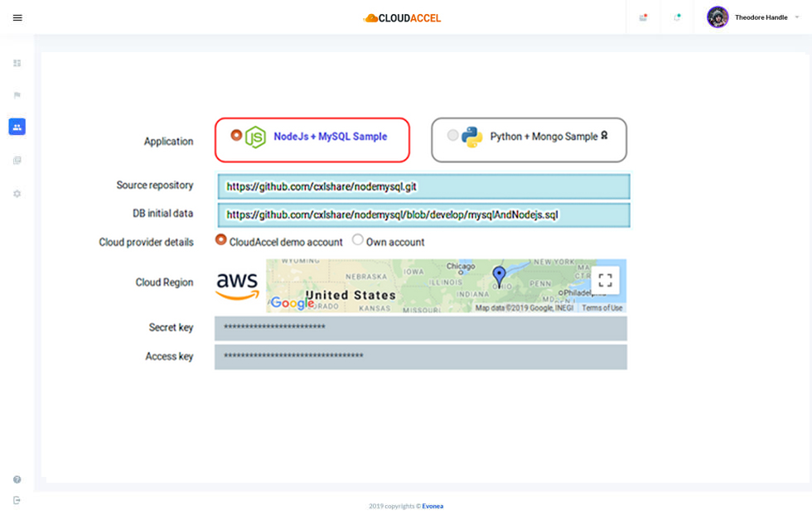Open the library icon in sidebar
The height and width of the screenshot is (520, 812).
pos(17,161)
